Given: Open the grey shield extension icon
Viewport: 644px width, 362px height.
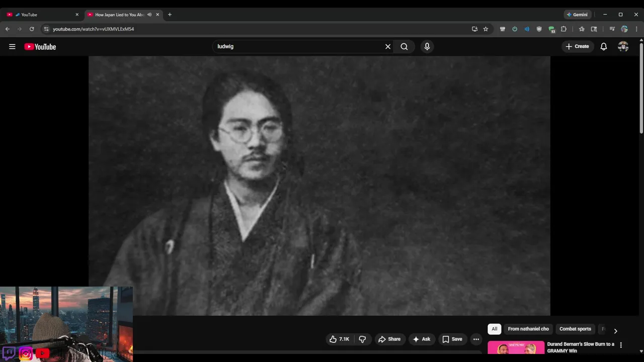Looking at the screenshot, I should click(539, 29).
